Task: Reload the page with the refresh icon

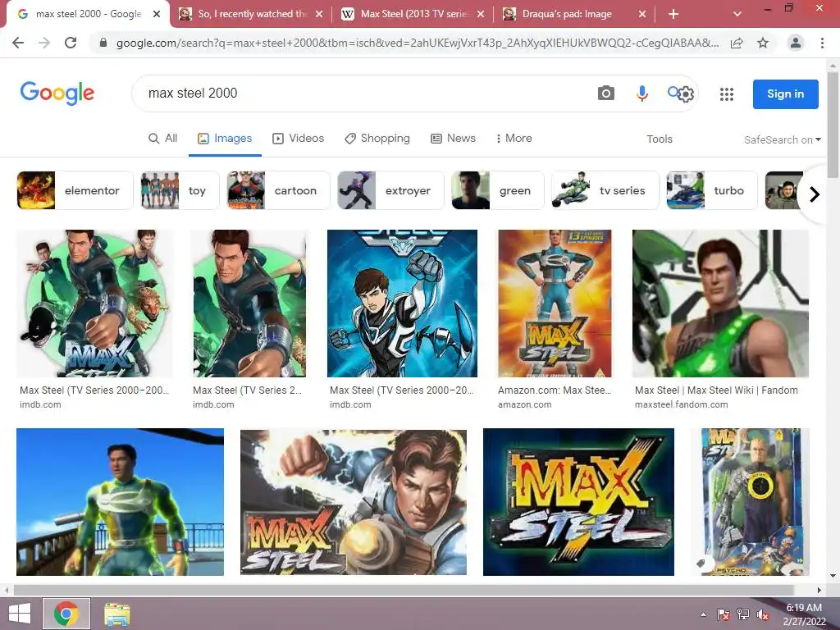Action: click(x=71, y=43)
